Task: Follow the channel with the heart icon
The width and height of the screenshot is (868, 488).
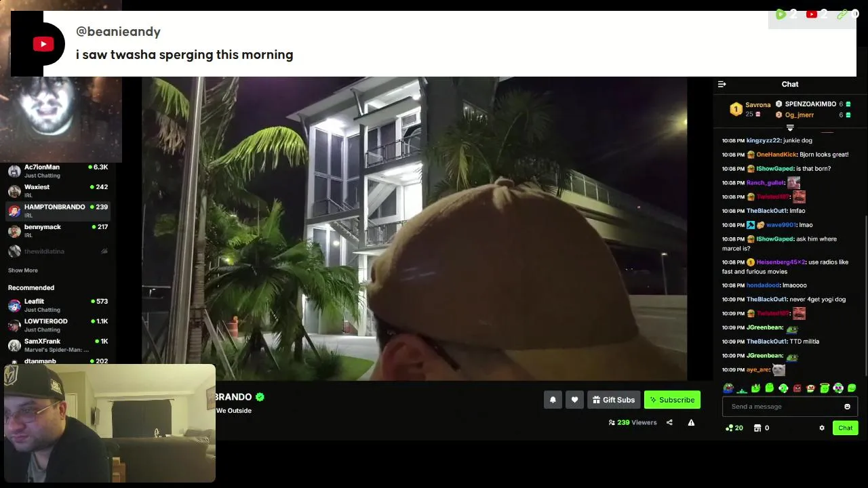Action: (574, 400)
